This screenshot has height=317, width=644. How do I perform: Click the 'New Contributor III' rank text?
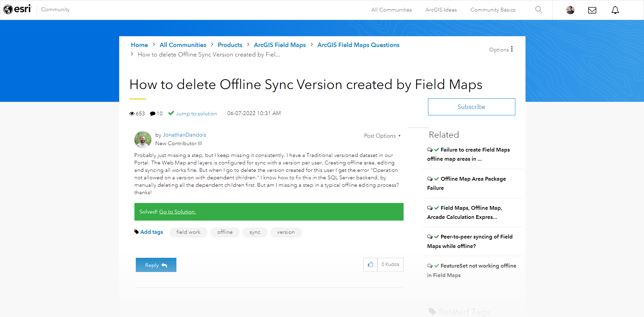(178, 143)
